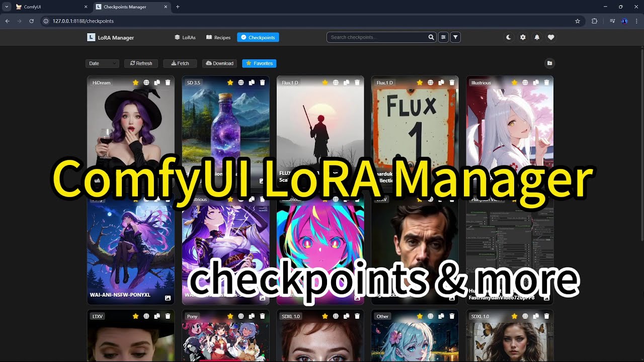Viewport: 644px width, 362px height.
Task: Switch to the LoRAs tab
Action: 185,37
